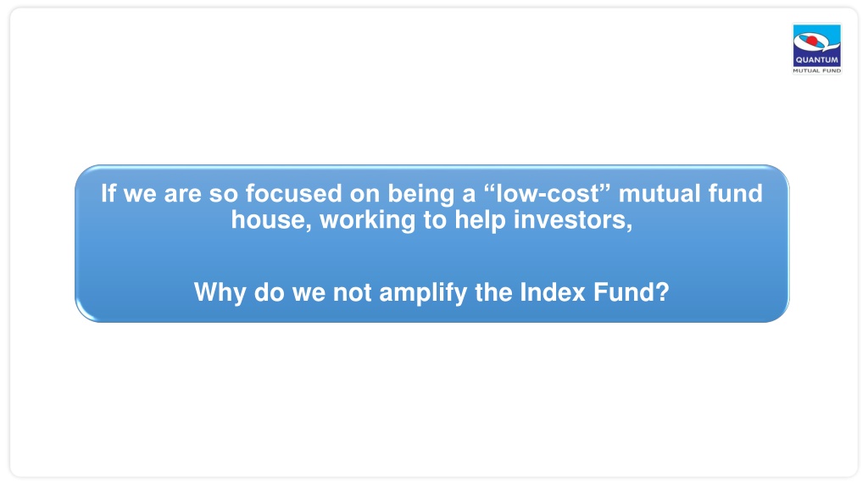Click the opening words "If we are"
Screen dimensions: 868x488
[x=151, y=194]
